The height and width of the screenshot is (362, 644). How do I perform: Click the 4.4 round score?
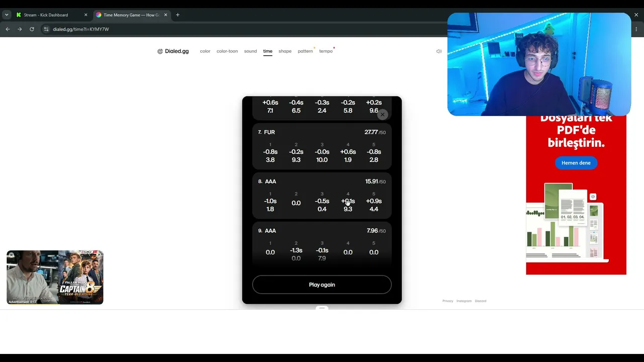tap(374, 209)
